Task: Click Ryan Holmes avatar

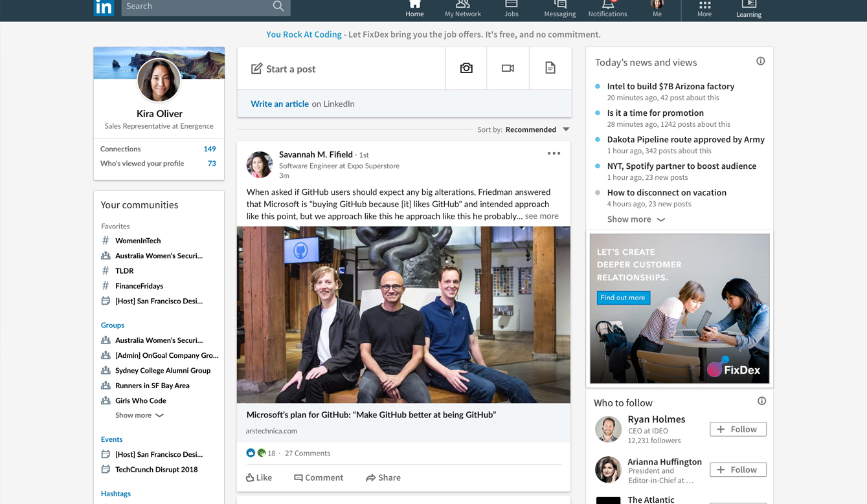Action: point(609,429)
